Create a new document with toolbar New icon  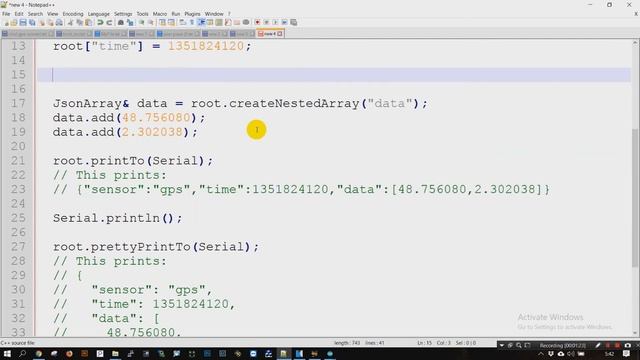(7, 22)
